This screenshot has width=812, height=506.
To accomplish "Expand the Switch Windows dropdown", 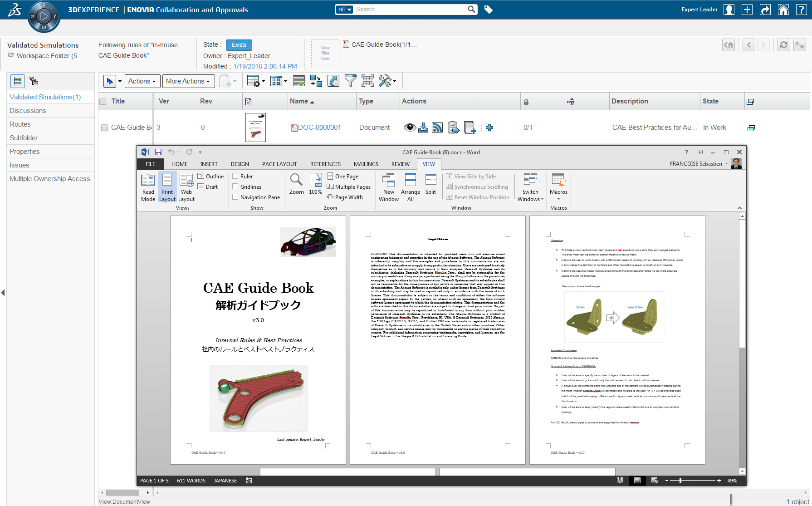I will point(530,187).
